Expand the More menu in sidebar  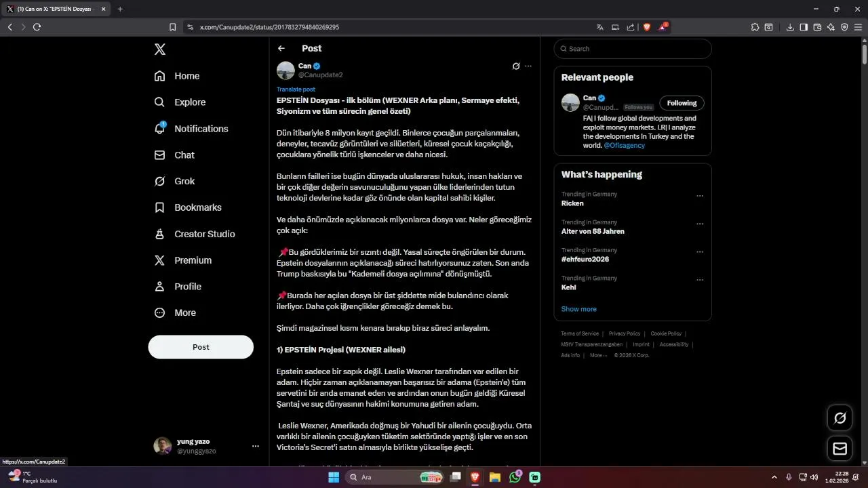coord(175,312)
